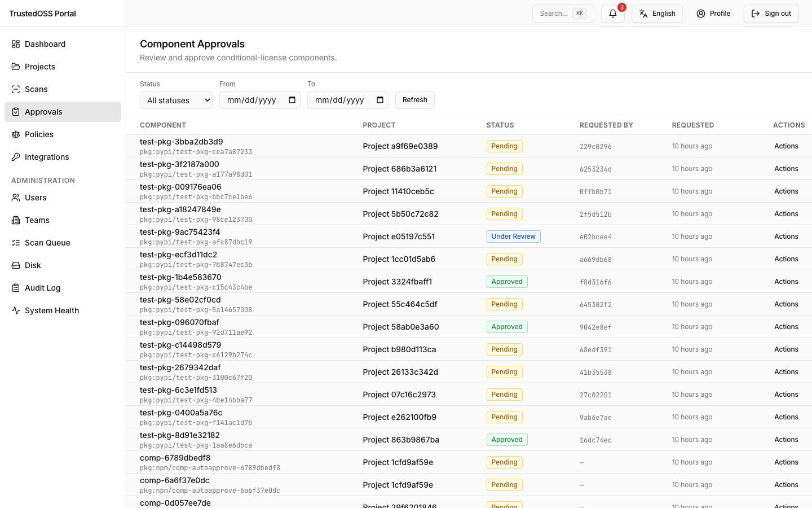Click Approved badge for Project 3324fbaff1
Image resolution: width=812 pixels, height=508 pixels.
click(507, 282)
